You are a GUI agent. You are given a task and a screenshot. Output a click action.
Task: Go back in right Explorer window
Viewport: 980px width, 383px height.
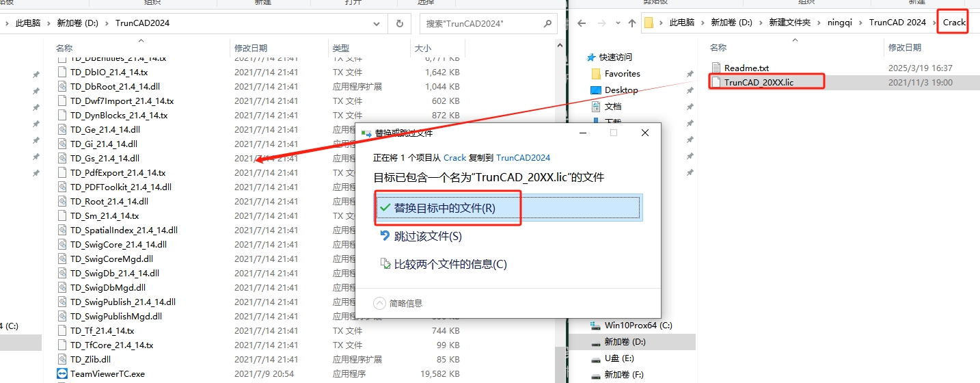point(582,23)
